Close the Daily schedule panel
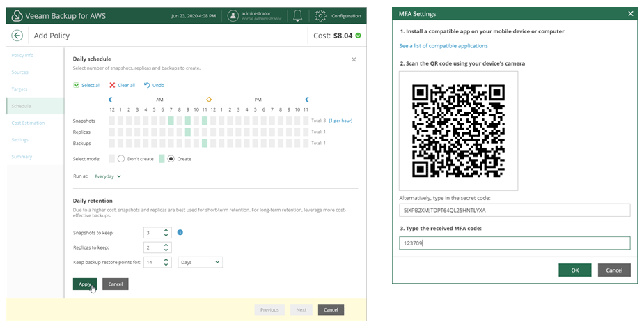Screen dimensions: 644x329 tap(354, 60)
